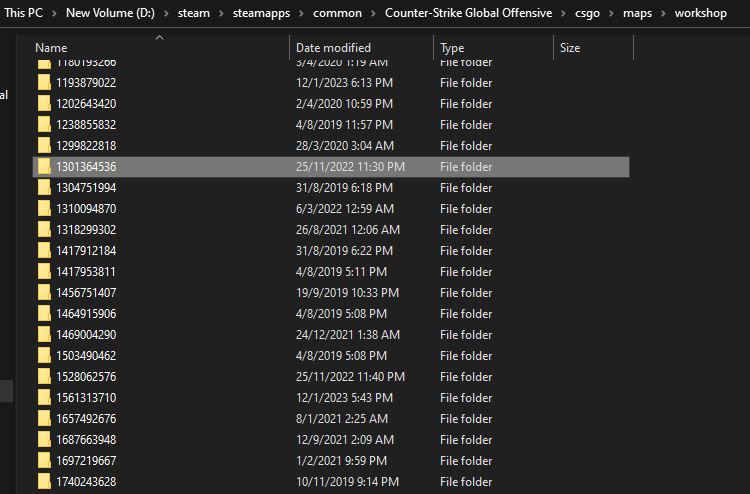Image resolution: width=750 pixels, height=494 pixels.
Task: Click folder icon beside 1238855832
Action: (44, 125)
